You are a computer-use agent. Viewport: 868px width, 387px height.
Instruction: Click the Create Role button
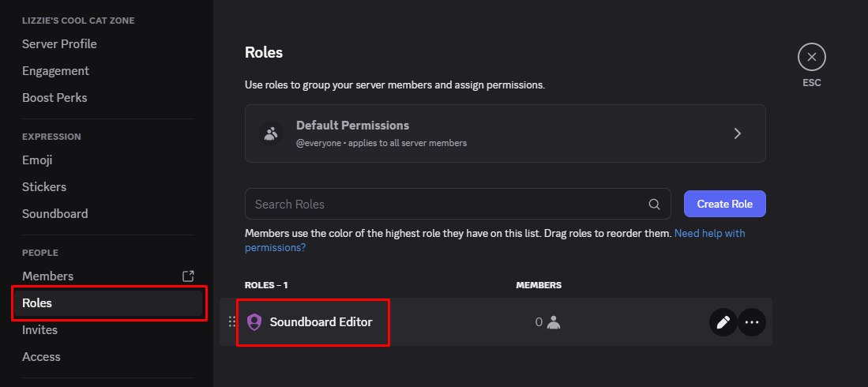[724, 204]
